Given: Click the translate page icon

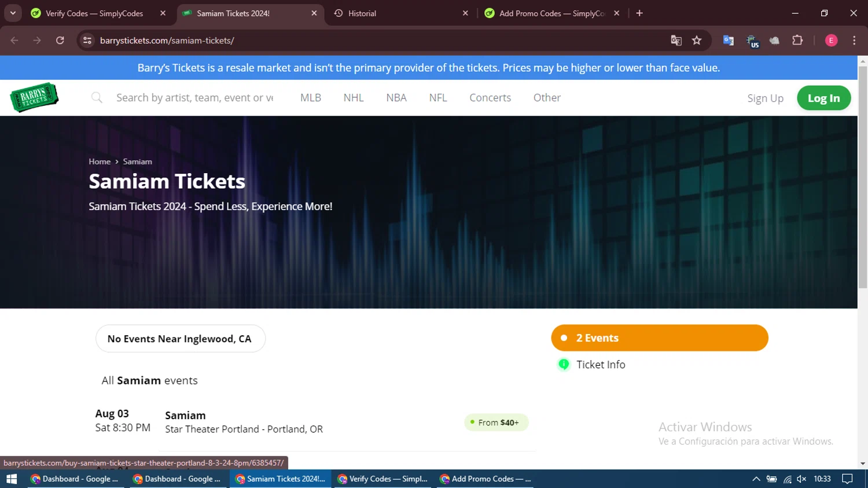Looking at the screenshot, I should point(676,41).
